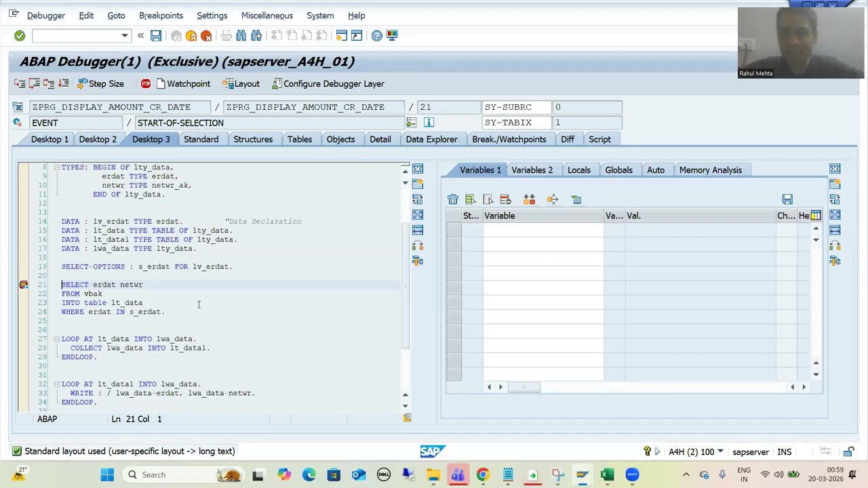Click the double-chevron toolbar collapse icon
The width and height of the screenshot is (868, 488).
coord(140,35)
